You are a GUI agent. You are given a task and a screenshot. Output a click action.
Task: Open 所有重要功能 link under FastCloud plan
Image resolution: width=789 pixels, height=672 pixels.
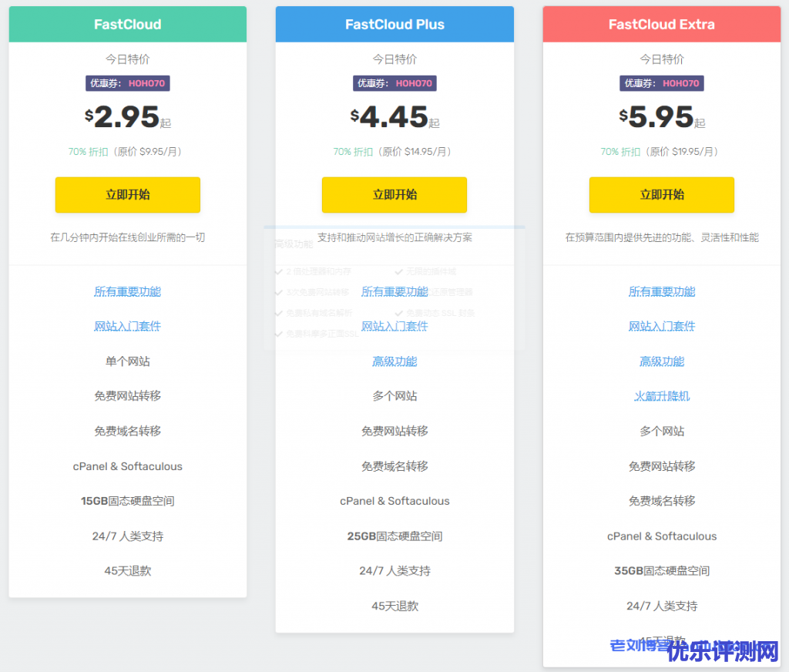click(x=127, y=291)
